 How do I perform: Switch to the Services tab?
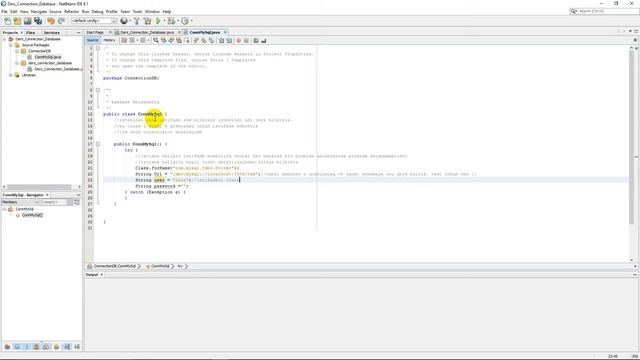click(x=52, y=33)
